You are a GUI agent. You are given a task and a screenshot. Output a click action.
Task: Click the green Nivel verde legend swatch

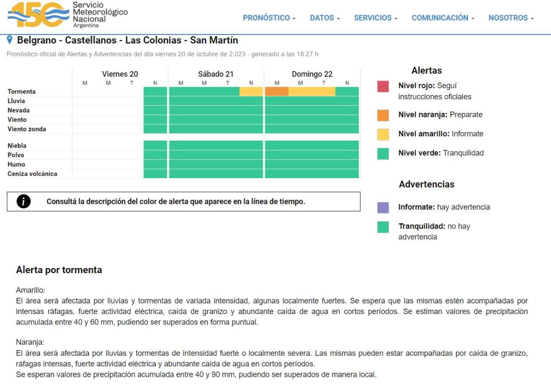pyautogui.click(x=383, y=153)
